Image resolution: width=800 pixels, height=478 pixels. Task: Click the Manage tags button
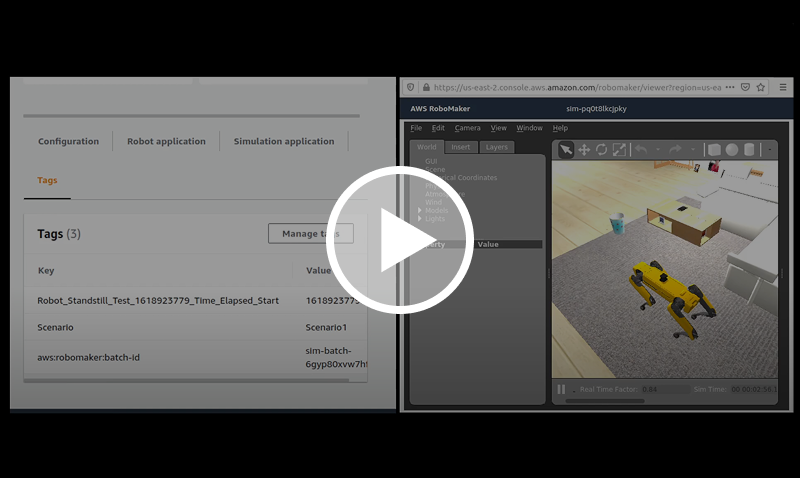(x=311, y=234)
